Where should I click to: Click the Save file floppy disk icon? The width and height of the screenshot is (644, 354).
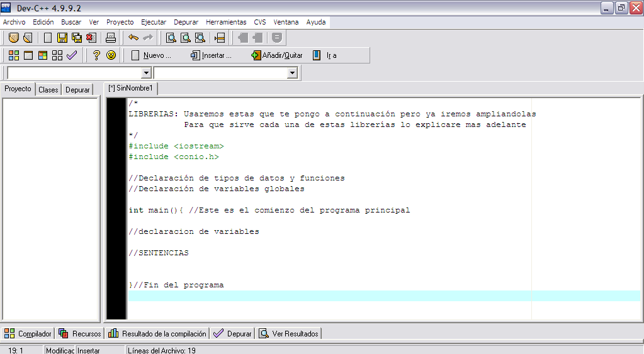(x=62, y=38)
